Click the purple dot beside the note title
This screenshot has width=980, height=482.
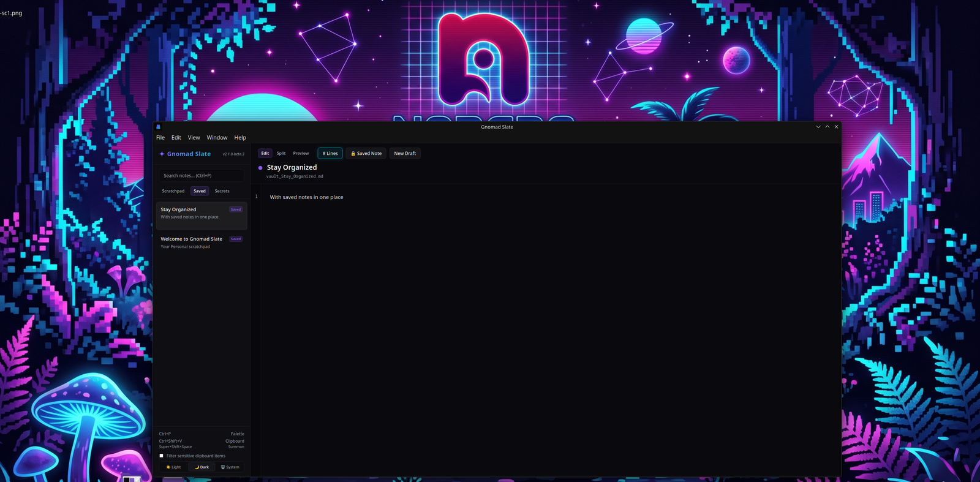[260, 168]
